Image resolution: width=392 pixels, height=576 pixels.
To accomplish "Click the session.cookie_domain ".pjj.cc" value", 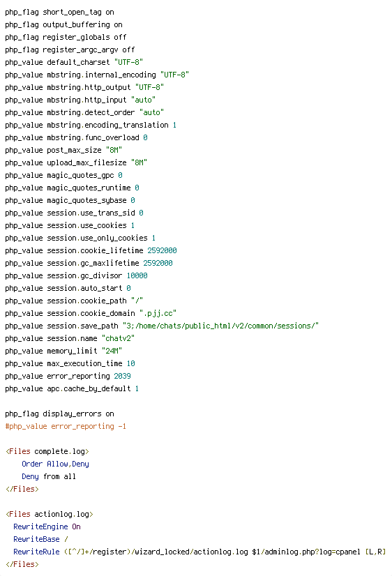I will pos(158,313).
